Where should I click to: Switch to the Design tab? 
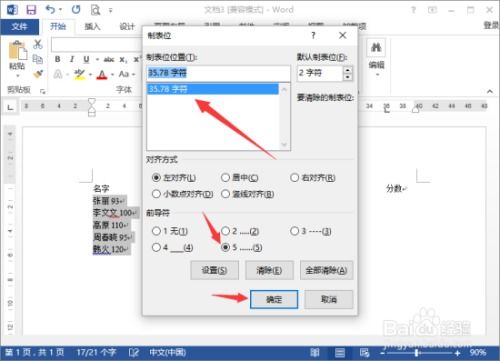point(127,27)
